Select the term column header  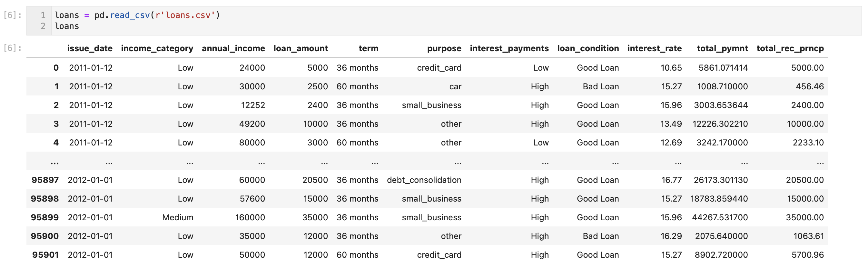tap(368, 48)
